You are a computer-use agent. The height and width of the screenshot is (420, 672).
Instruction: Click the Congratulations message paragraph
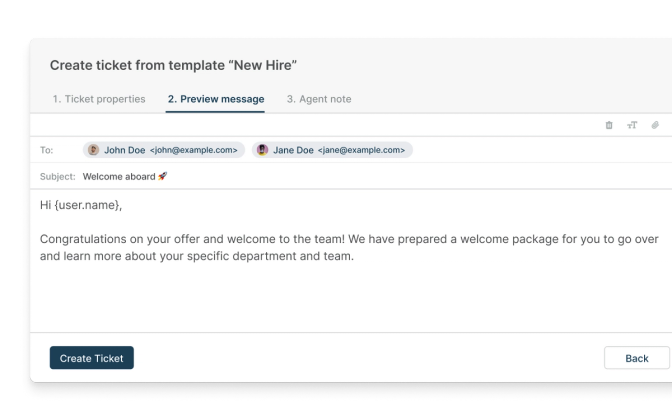pos(349,247)
